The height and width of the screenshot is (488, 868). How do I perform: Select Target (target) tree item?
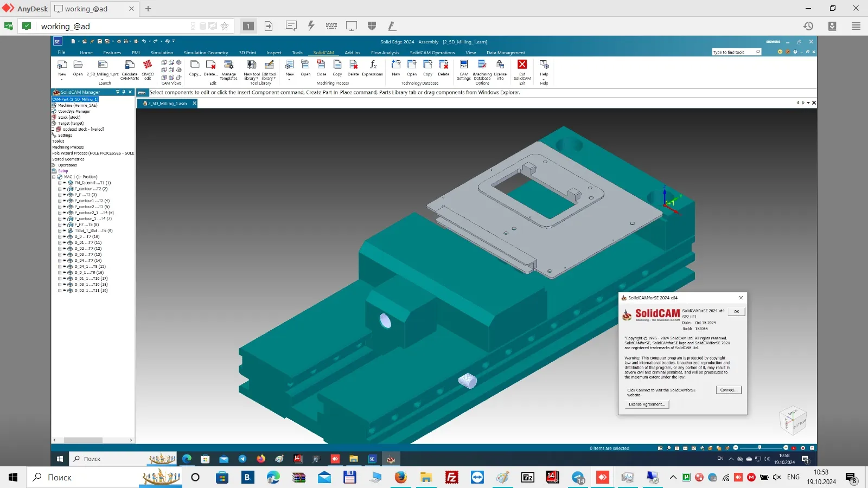pyautogui.click(x=71, y=123)
